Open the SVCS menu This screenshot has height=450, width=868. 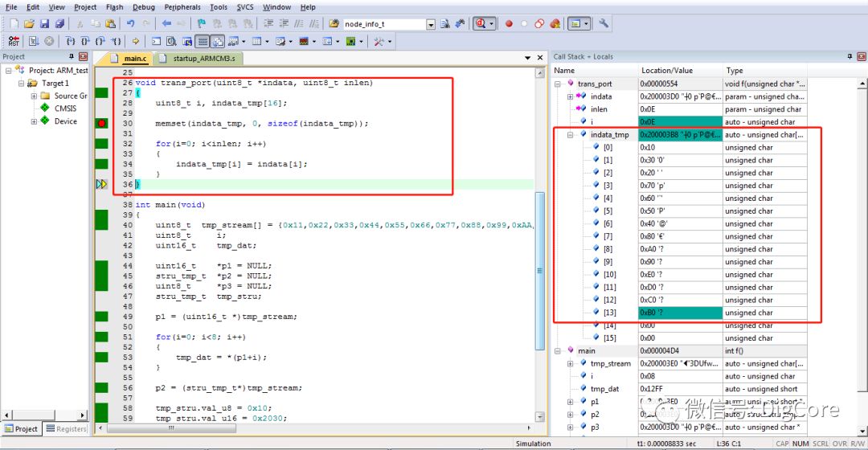tap(245, 7)
